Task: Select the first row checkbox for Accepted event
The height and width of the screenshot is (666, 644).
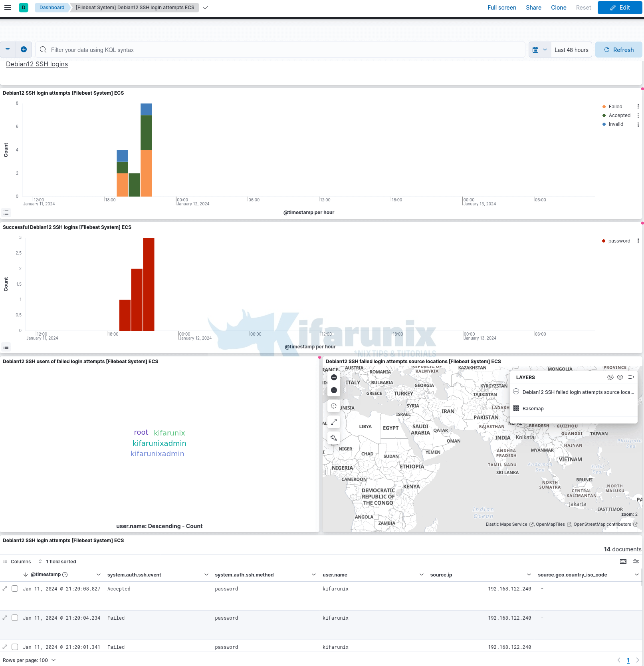Action: [x=15, y=588]
